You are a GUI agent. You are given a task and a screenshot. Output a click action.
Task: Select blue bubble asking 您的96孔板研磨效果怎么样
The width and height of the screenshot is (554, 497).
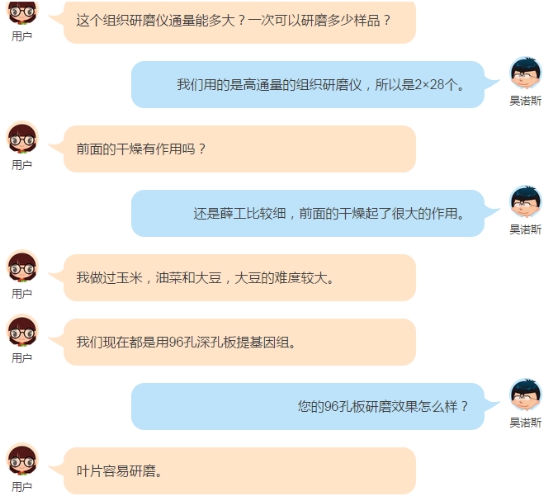[307, 406]
